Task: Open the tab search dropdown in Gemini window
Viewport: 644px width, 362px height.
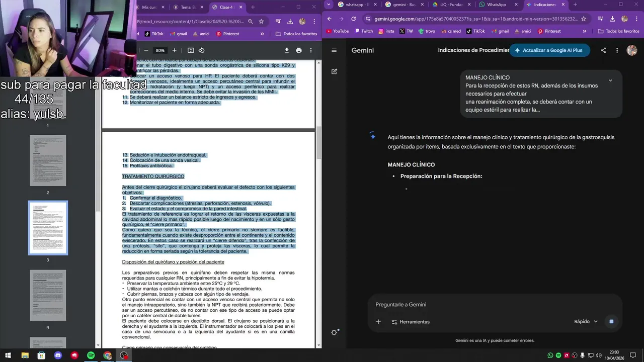Action: [x=329, y=5]
